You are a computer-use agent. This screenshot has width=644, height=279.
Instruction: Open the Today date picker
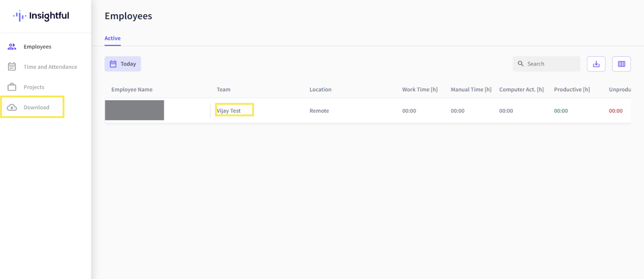(x=123, y=64)
